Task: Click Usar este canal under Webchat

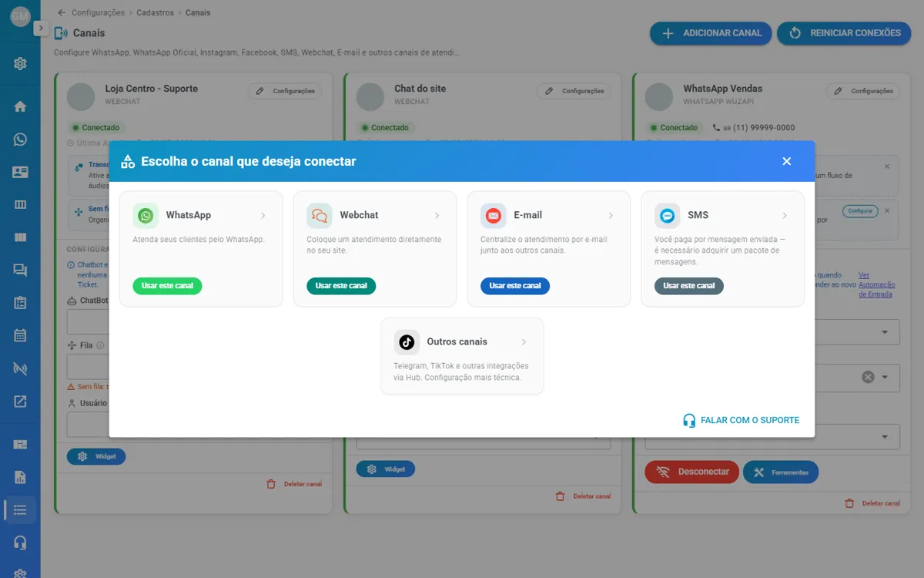Action: click(x=341, y=286)
